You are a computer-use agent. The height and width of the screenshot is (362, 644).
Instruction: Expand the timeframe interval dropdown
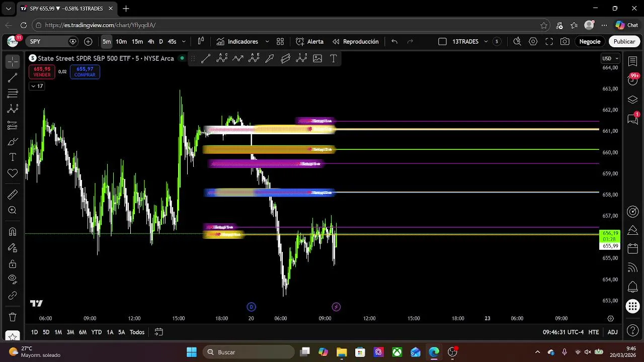(184, 42)
